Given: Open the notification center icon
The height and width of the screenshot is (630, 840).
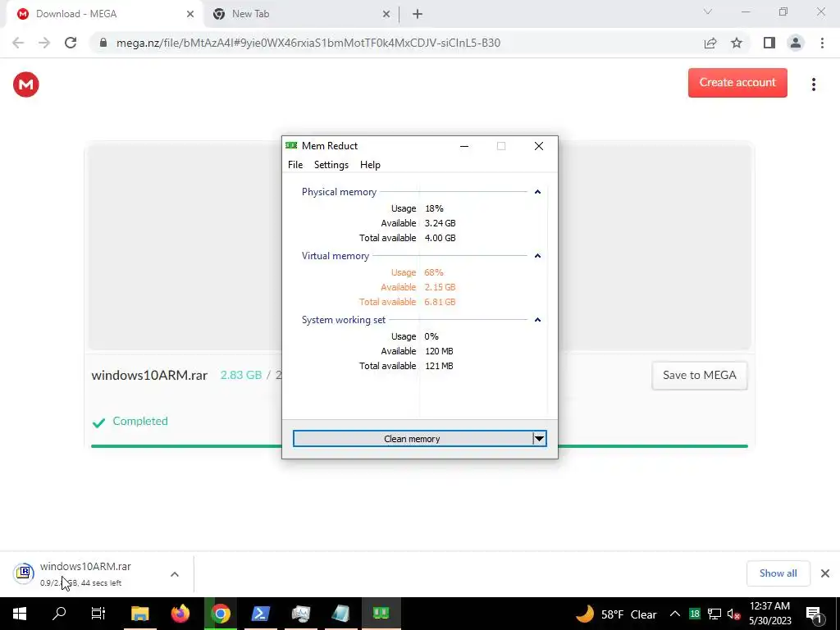Looking at the screenshot, I should coord(814,614).
